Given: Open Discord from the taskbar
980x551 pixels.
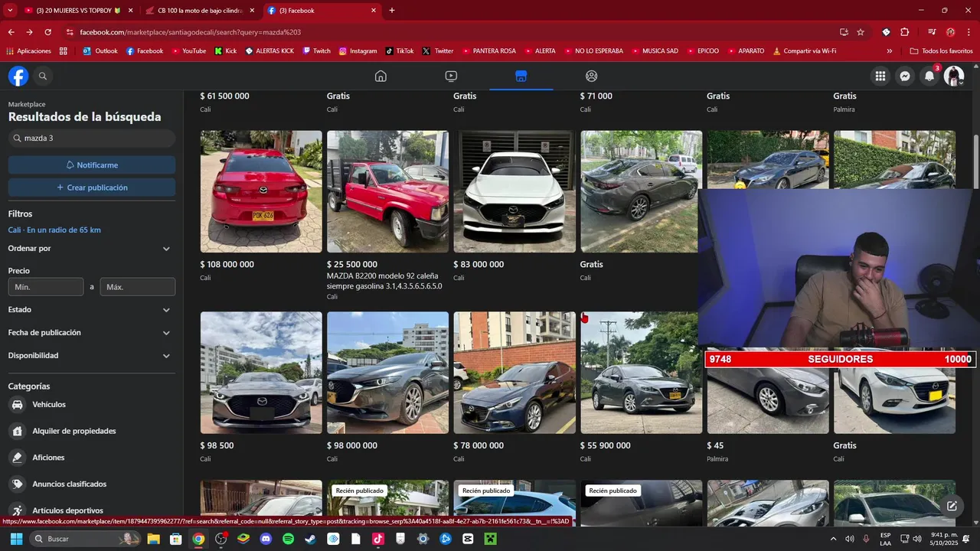Looking at the screenshot, I should pos(266,539).
